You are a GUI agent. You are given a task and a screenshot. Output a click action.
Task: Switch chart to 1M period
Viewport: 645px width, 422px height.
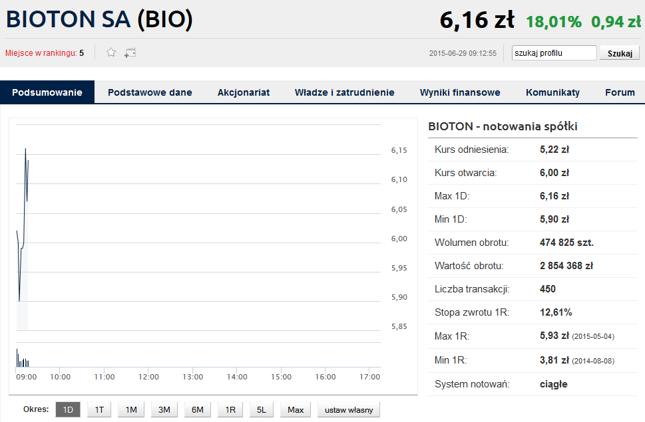point(131,409)
